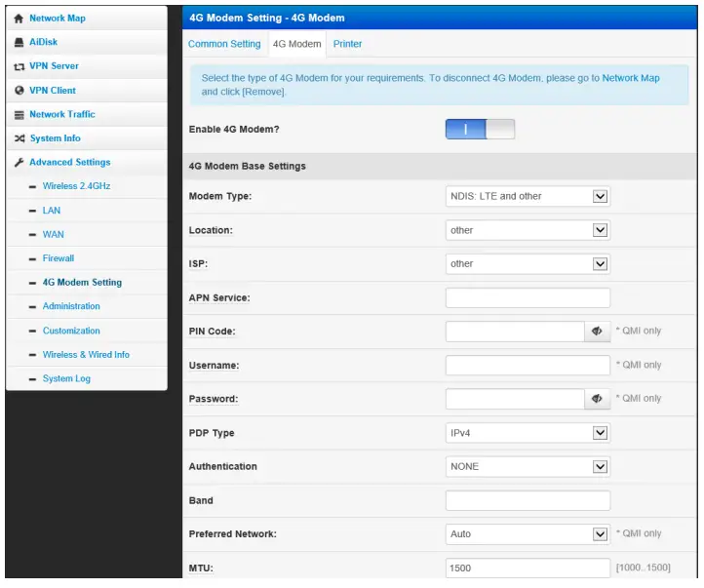Image resolution: width=704 pixels, height=588 pixels.
Task: Open WAN settings
Action: [x=53, y=234]
